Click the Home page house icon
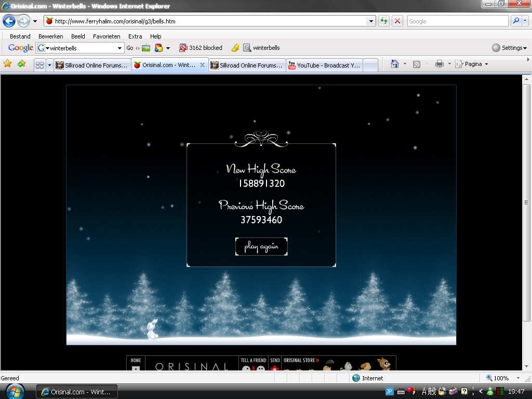This screenshot has height=399, width=532. (395, 64)
